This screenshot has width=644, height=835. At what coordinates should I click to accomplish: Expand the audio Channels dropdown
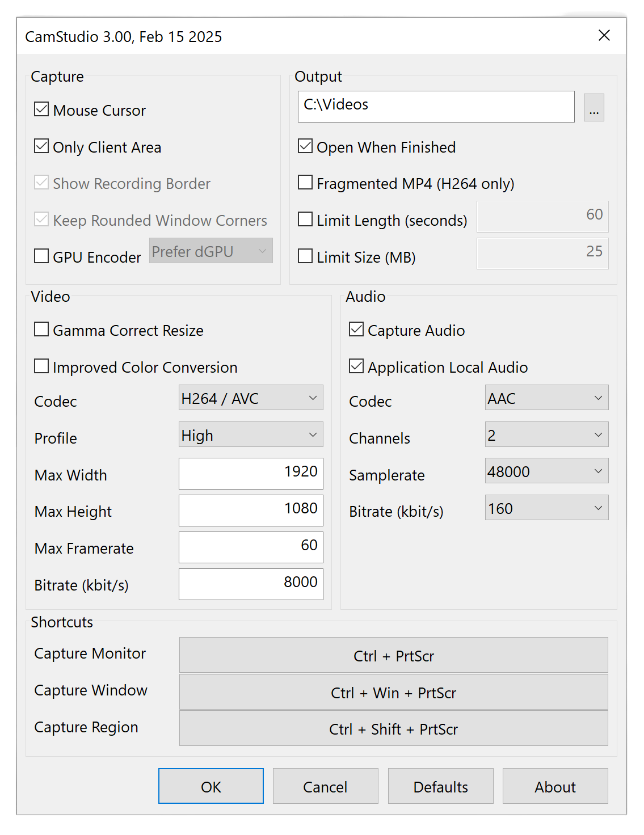[546, 435]
